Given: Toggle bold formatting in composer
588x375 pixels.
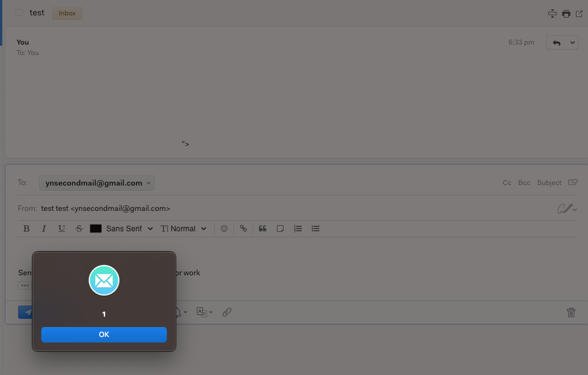Looking at the screenshot, I should click(x=26, y=229).
